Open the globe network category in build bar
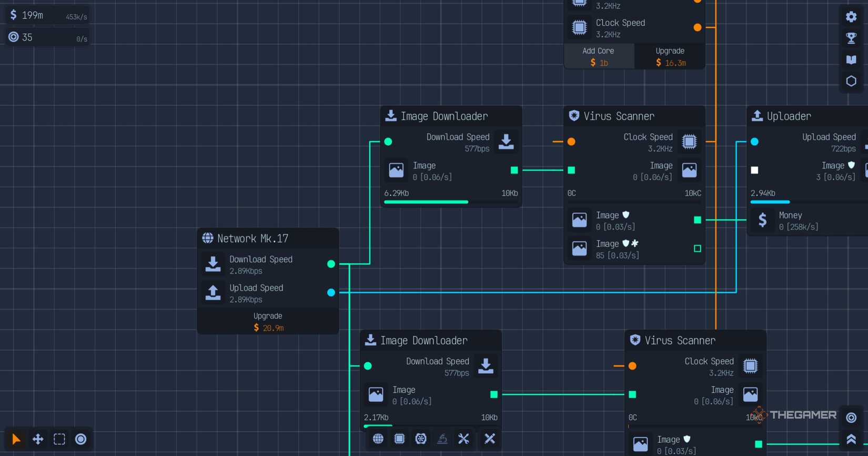The image size is (868, 456). click(378, 439)
